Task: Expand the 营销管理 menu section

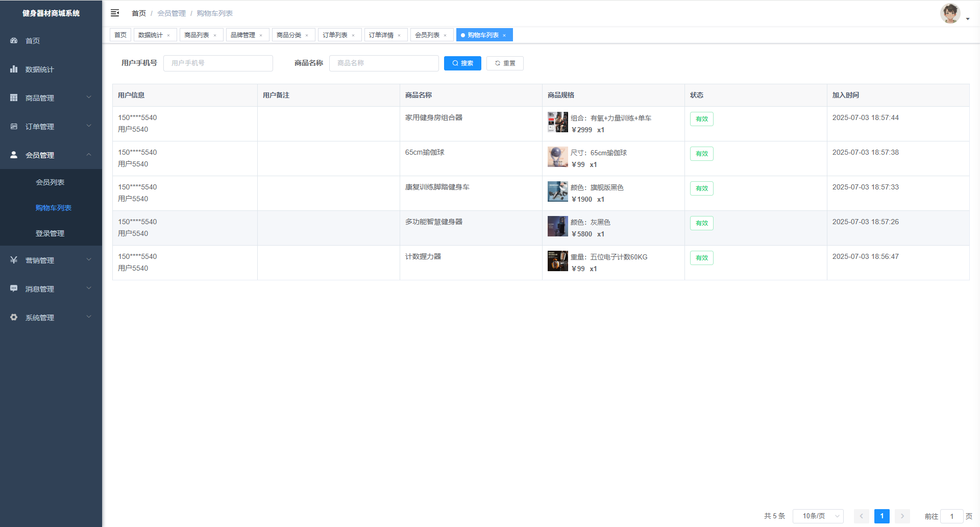Action: [51, 260]
